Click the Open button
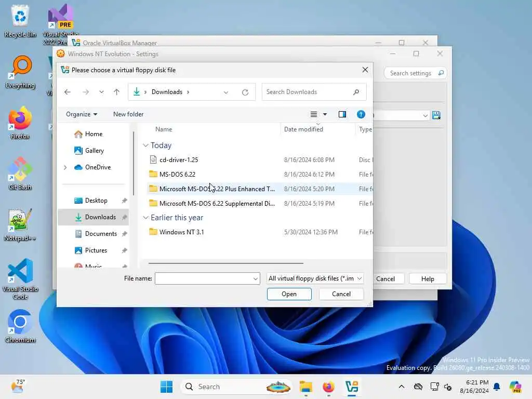The height and width of the screenshot is (399, 532). (289, 294)
